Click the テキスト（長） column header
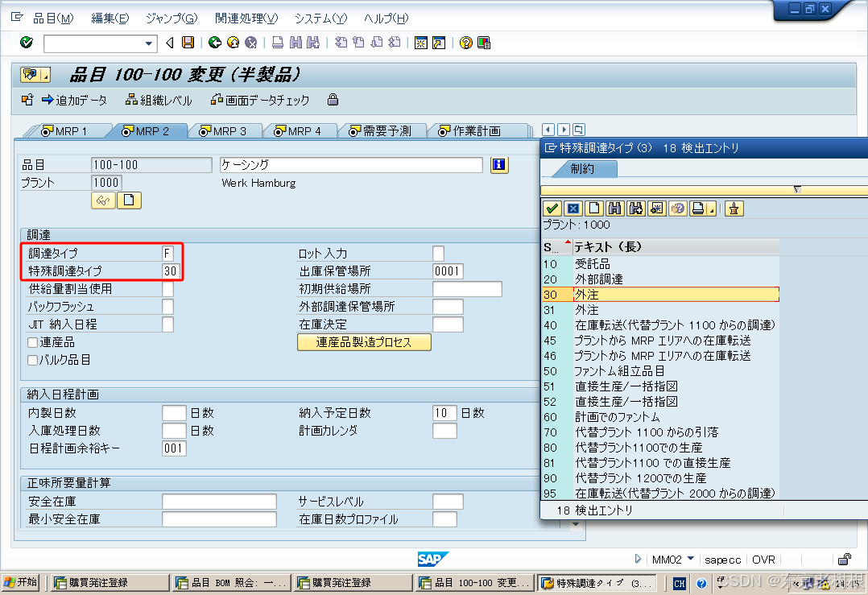 click(x=676, y=247)
